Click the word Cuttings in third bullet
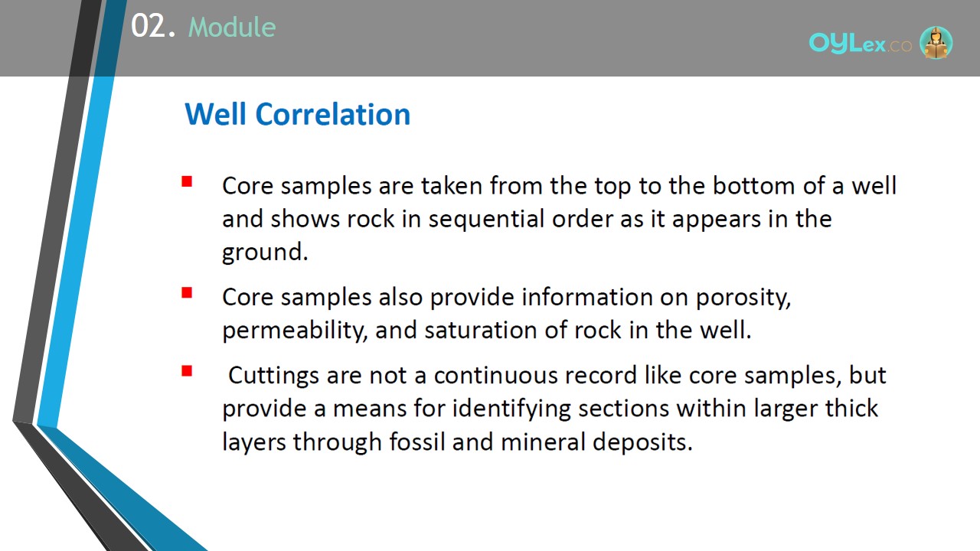This screenshot has width=980, height=551. [x=274, y=376]
